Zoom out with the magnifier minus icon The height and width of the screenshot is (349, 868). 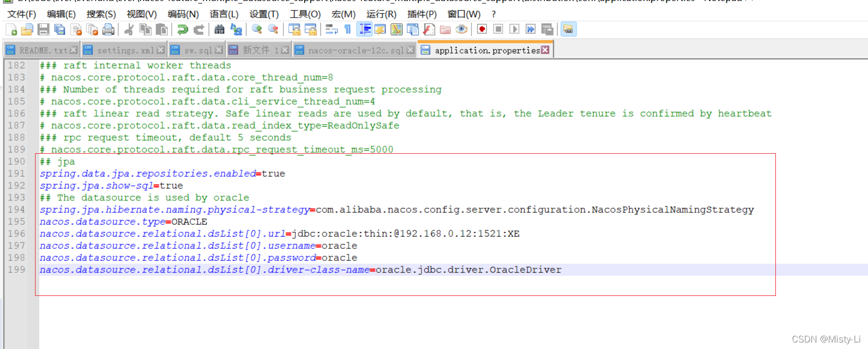(x=273, y=30)
